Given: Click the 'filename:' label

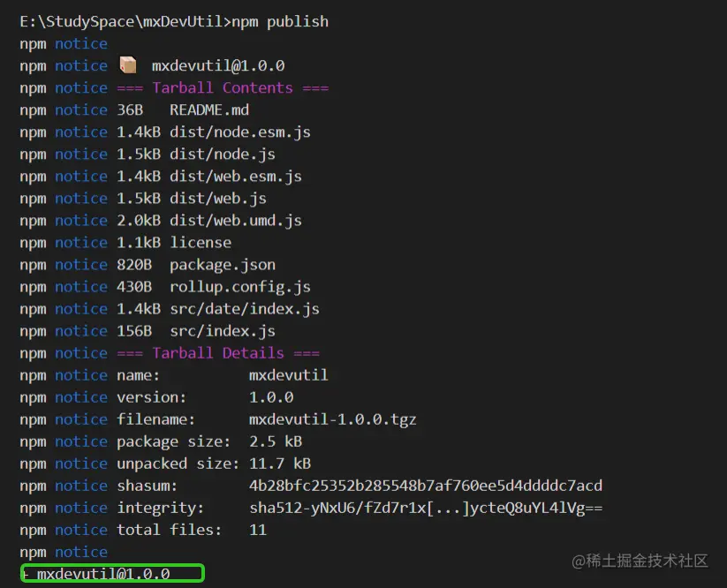Looking at the screenshot, I should tap(155, 419).
